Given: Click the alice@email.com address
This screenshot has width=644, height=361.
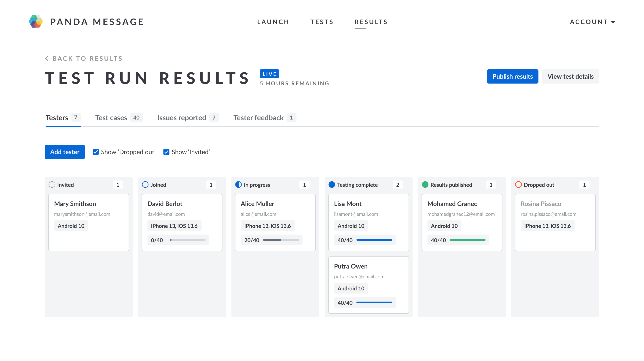Looking at the screenshot, I should (x=258, y=214).
